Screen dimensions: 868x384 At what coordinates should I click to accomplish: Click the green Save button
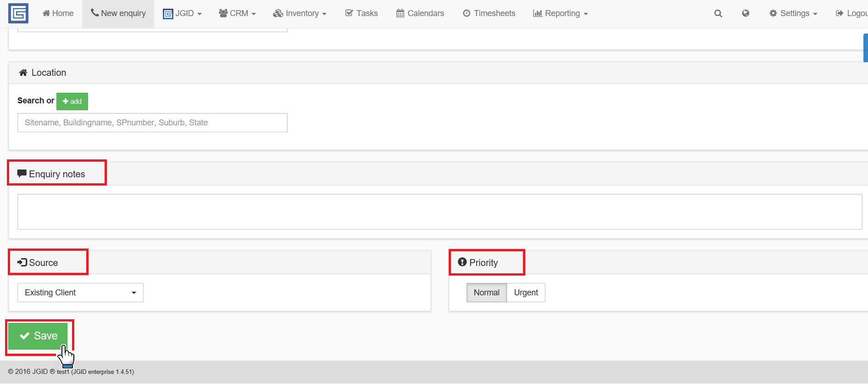point(38,336)
